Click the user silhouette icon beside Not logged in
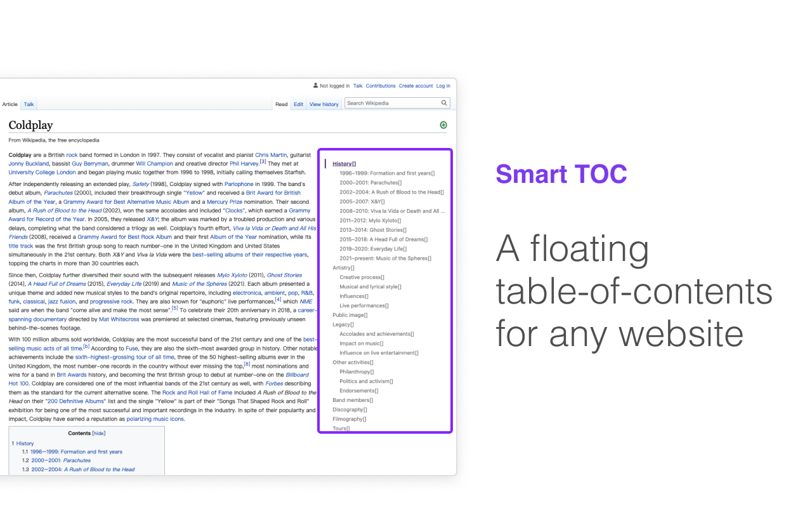This screenshot has width=812, height=508. pos(314,85)
